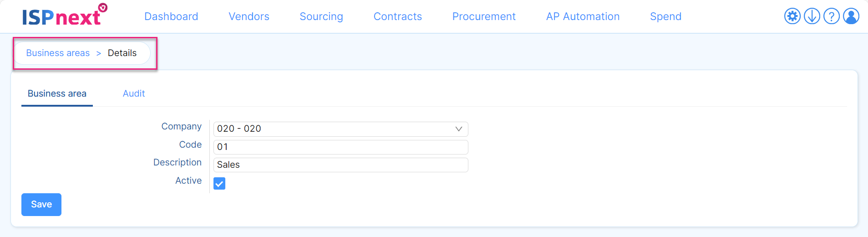Open the Company combo box 020 - 020
Screen dimensions: 868x237
[340, 129]
